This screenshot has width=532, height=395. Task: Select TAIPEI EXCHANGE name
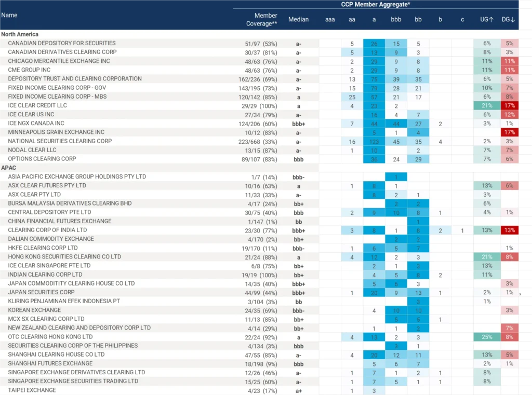point(32,390)
